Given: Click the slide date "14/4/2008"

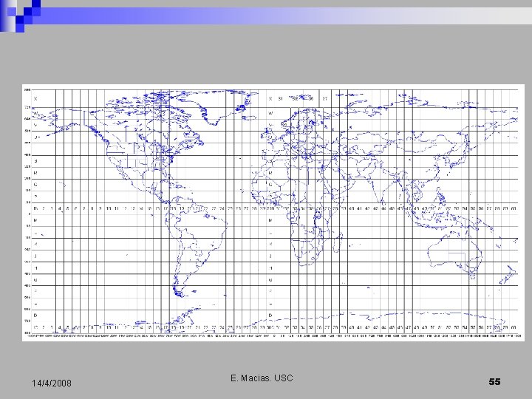Looking at the screenshot, I should point(52,383).
